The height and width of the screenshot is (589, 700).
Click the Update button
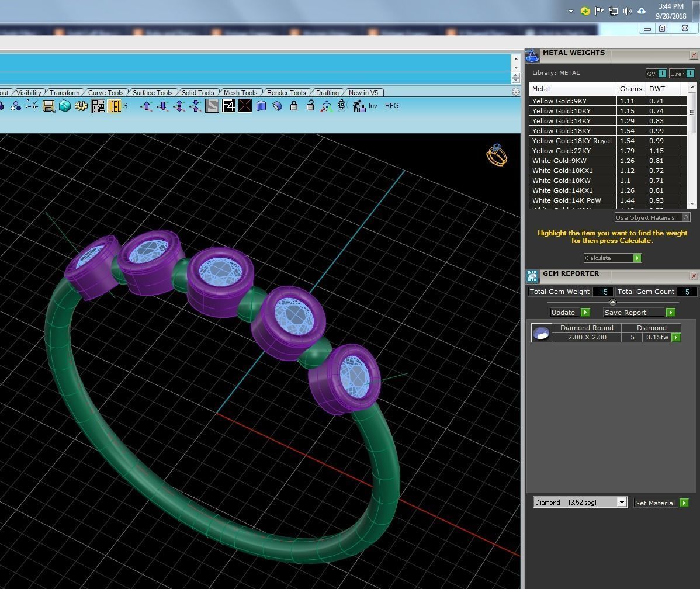click(x=570, y=313)
